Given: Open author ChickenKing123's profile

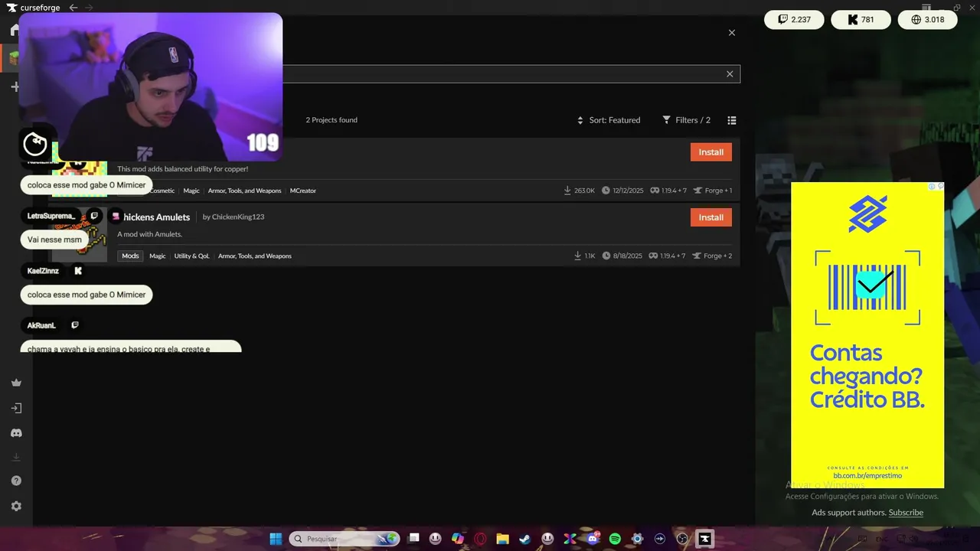Looking at the screenshot, I should pyautogui.click(x=238, y=217).
